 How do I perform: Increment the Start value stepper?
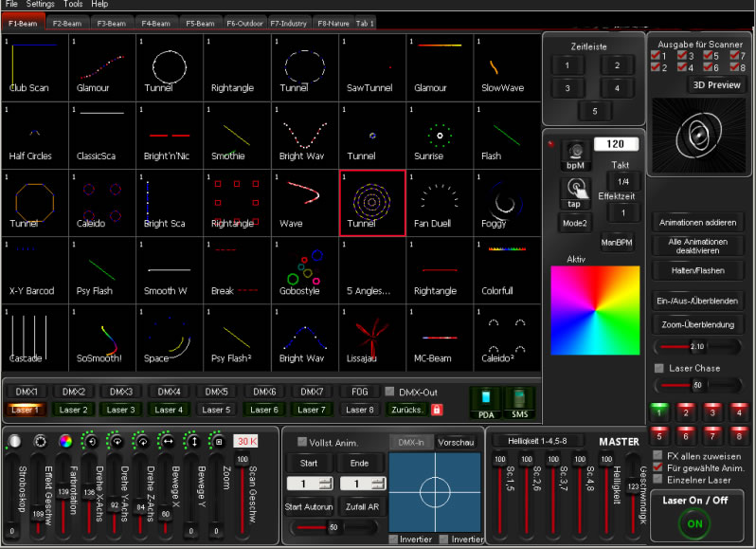(x=326, y=481)
